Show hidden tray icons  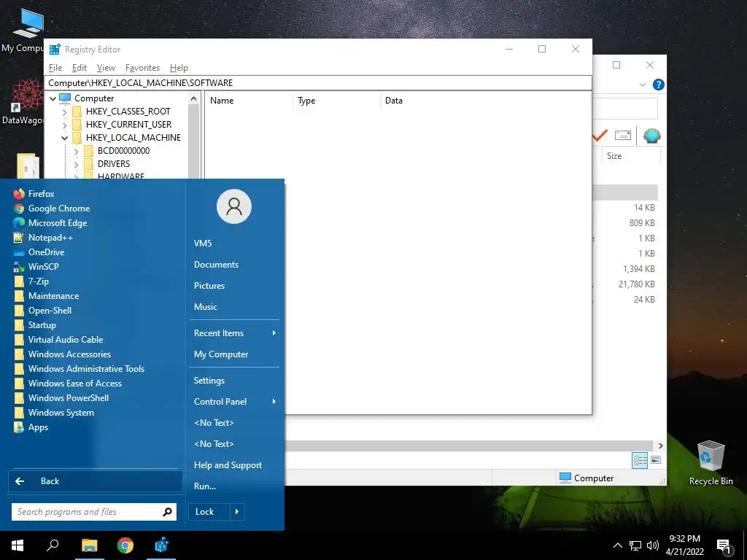tap(617, 545)
